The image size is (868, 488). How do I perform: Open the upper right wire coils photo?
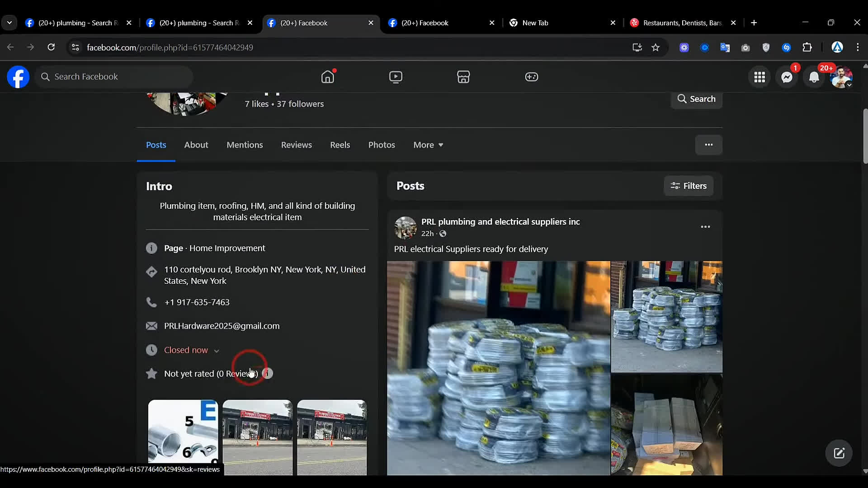666,317
